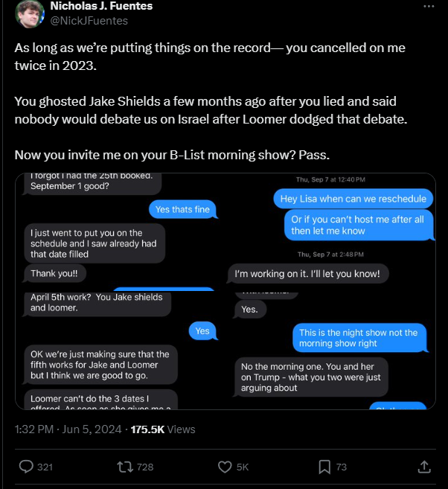Like the post with heart icon
Viewport: 448px width, 489px height.
225,467
